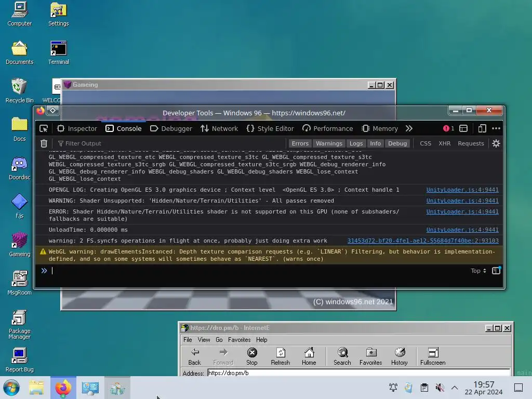Image resolution: width=532 pixels, height=399 pixels.
Task: Open UnityLoader.js link on Shader Unsupported row
Action: click(462, 201)
